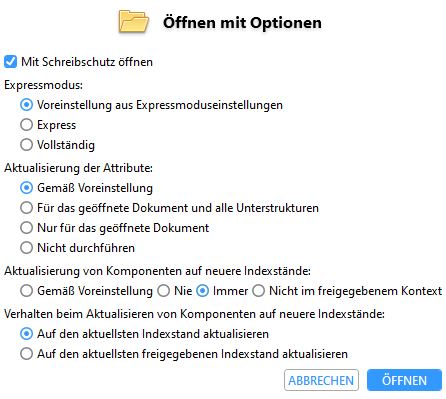The image size is (446, 399).
Task: Click the Immer label text
Action: tap(230, 291)
